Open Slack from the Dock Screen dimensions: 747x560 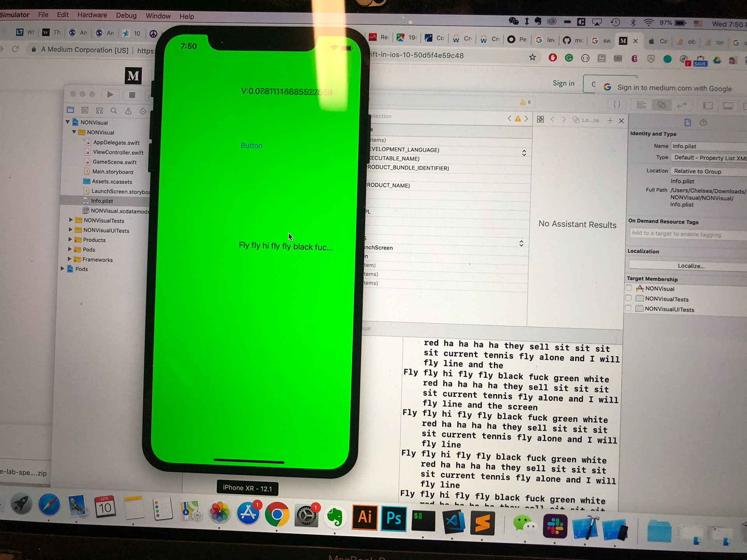tap(555, 527)
